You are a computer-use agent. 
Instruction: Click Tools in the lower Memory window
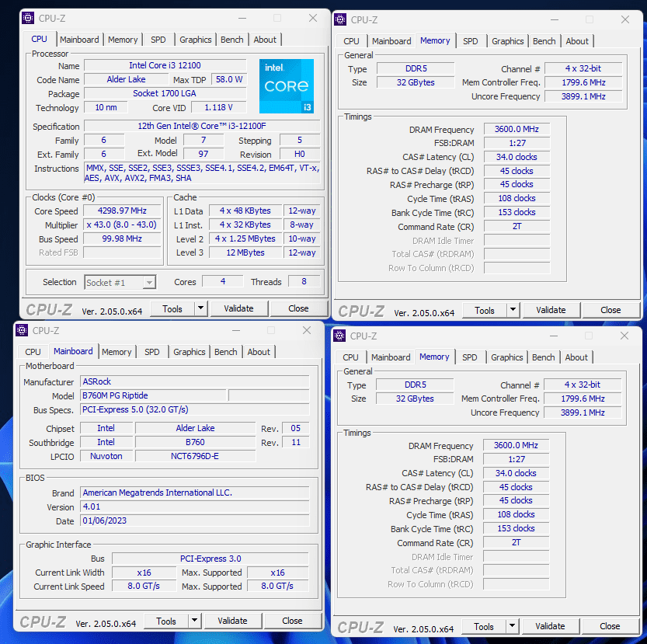tap(484, 626)
